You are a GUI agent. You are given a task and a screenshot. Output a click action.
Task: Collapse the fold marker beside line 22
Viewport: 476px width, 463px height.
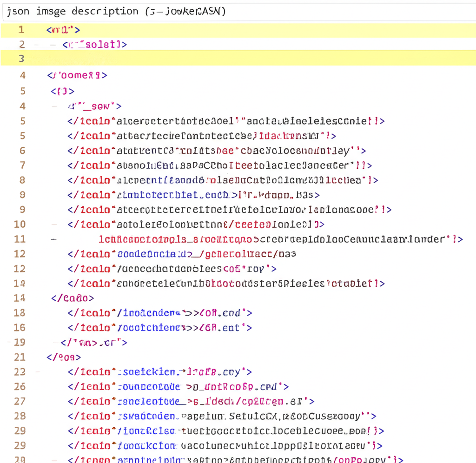click(x=37, y=372)
